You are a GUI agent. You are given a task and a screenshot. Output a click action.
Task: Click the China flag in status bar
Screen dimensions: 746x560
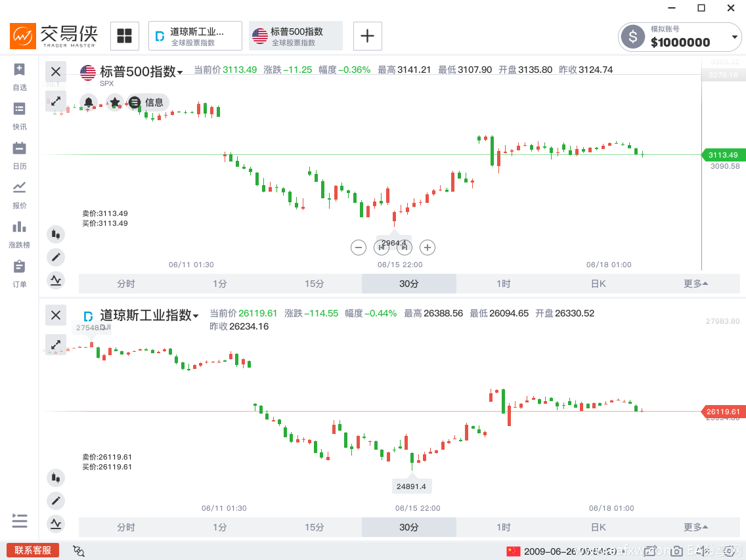(514, 551)
